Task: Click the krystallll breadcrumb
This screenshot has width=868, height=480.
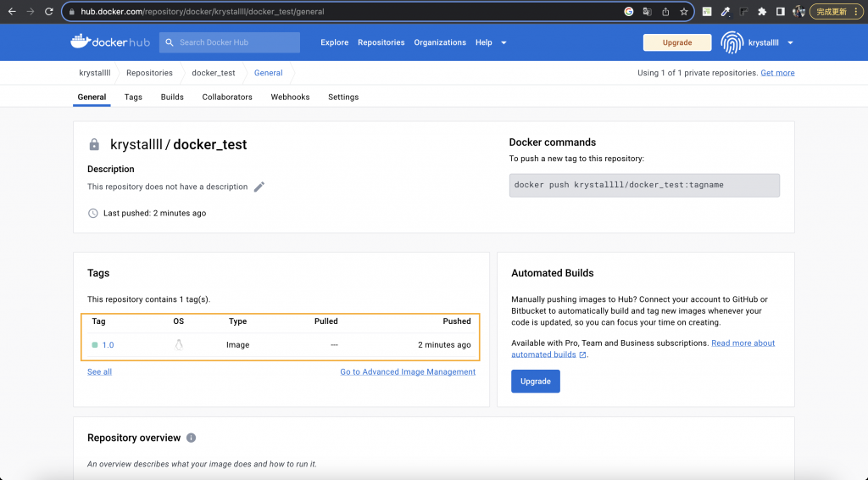Action: tap(95, 73)
